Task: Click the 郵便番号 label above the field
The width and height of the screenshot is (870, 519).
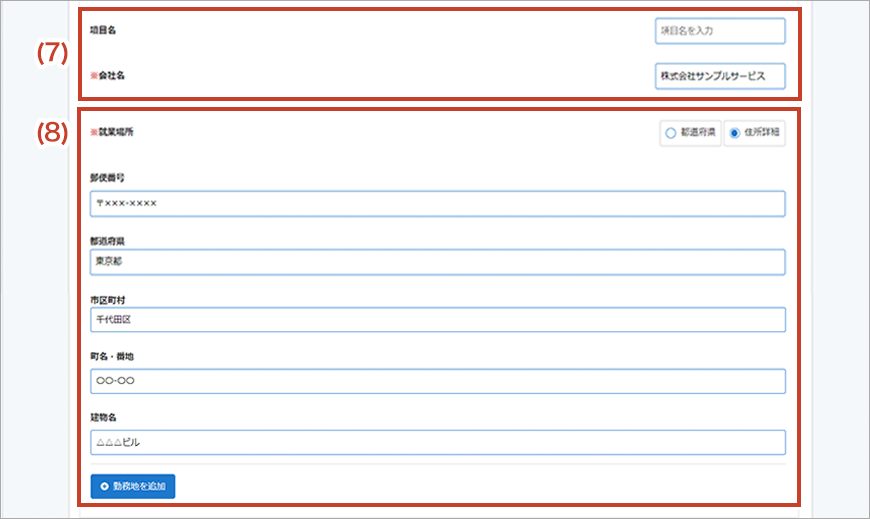Action: click(x=107, y=177)
